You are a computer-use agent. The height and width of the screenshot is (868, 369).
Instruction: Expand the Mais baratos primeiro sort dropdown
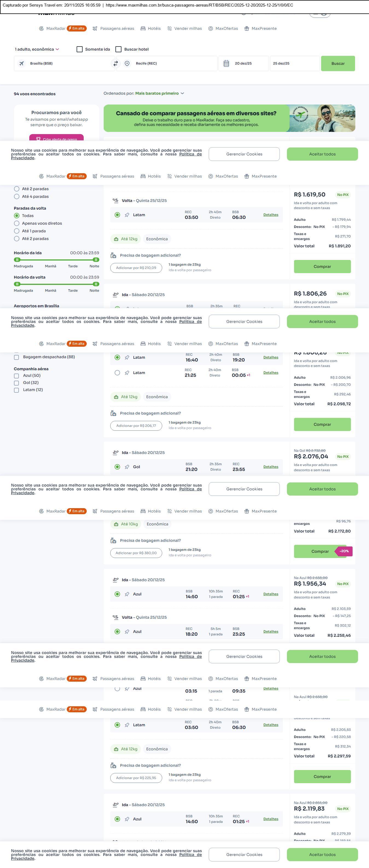[159, 93]
